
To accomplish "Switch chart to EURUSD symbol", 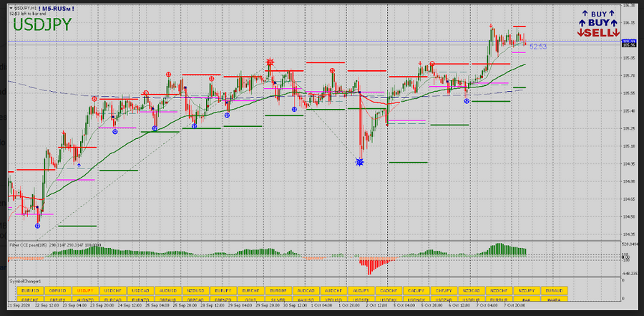I will (29, 292).
